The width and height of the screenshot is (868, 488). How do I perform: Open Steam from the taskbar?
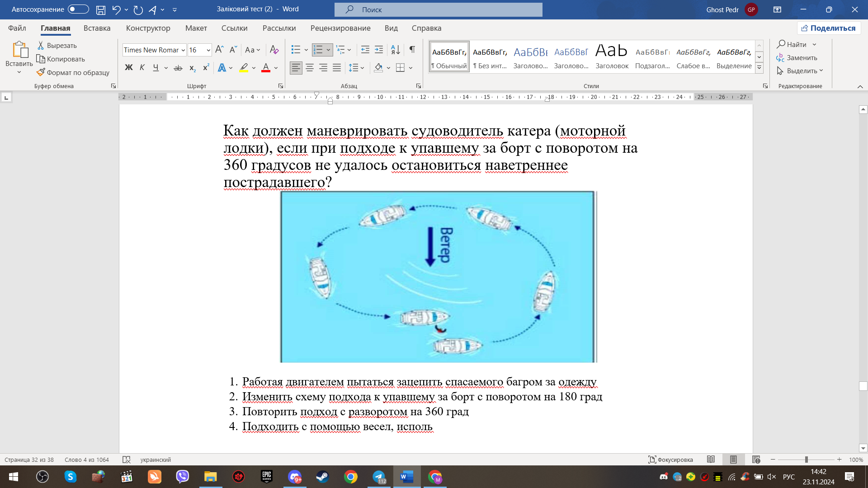pos(322,477)
